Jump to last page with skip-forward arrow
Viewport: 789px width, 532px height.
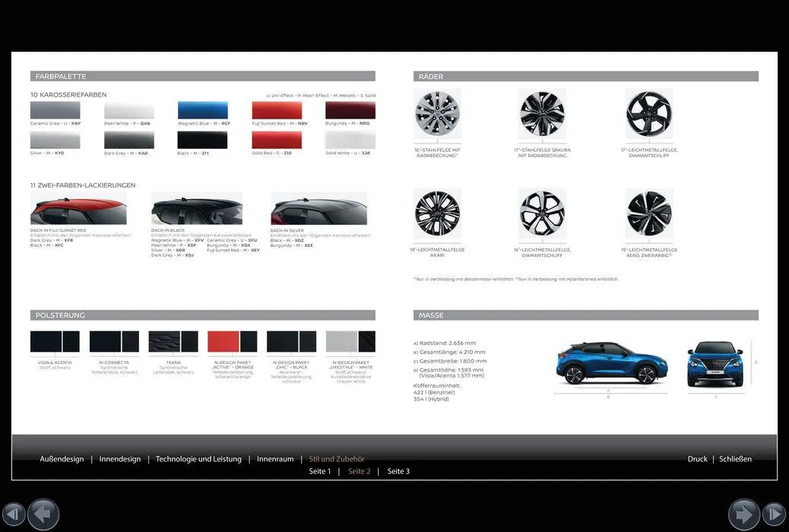775,515
